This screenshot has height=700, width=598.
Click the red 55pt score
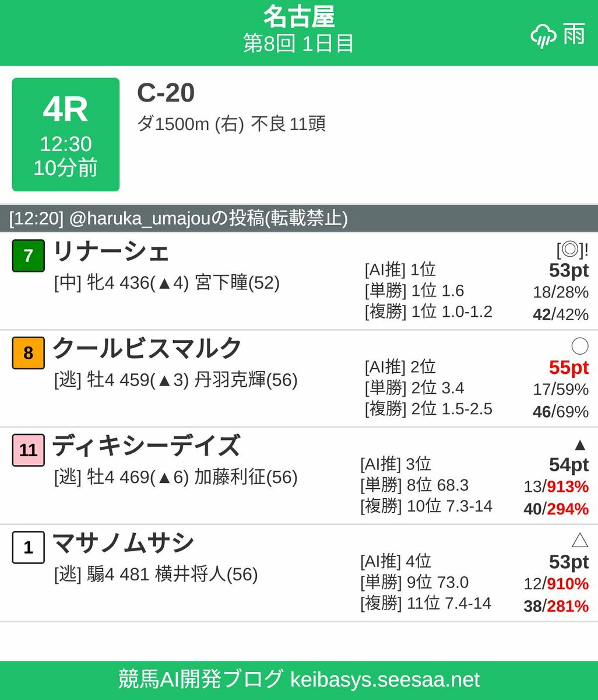coord(568,367)
